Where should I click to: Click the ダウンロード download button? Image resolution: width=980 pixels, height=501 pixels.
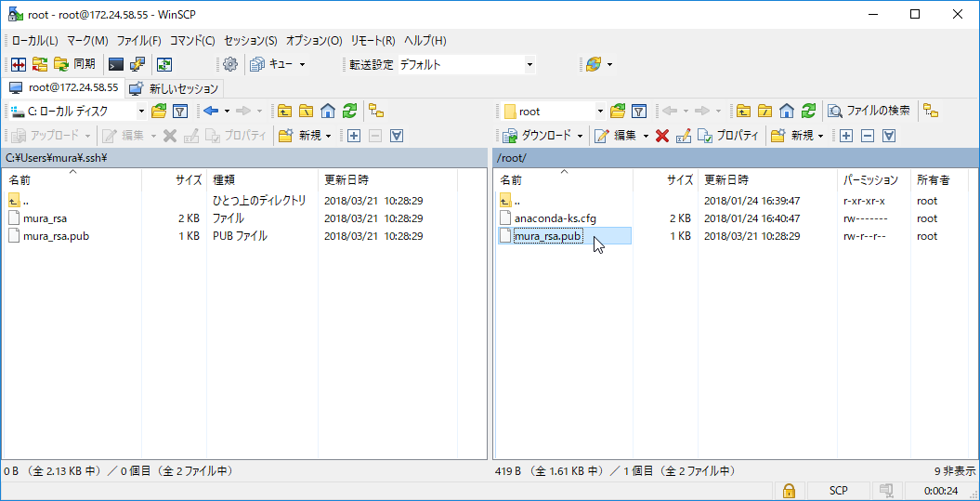(x=538, y=135)
